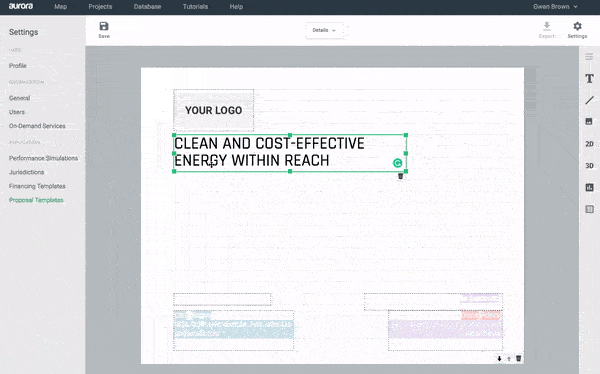
Task: Click the bottom-right resize handle of headline box
Action: click(x=406, y=171)
